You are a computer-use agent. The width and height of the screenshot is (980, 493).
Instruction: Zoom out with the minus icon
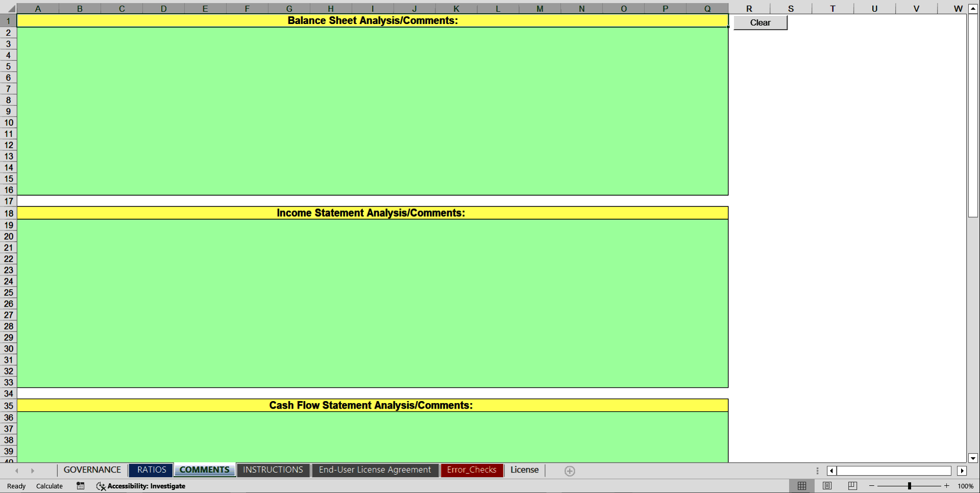click(x=871, y=486)
